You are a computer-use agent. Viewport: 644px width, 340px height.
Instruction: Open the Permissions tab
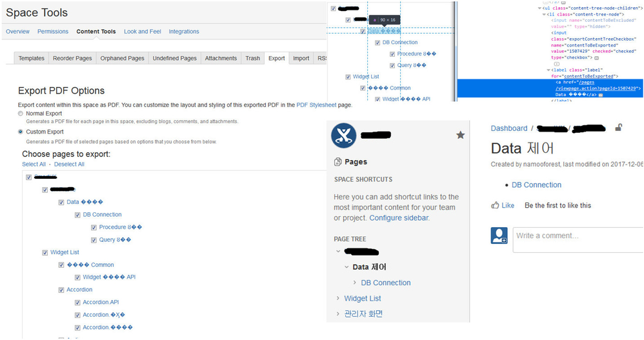pyautogui.click(x=53, y=32)
